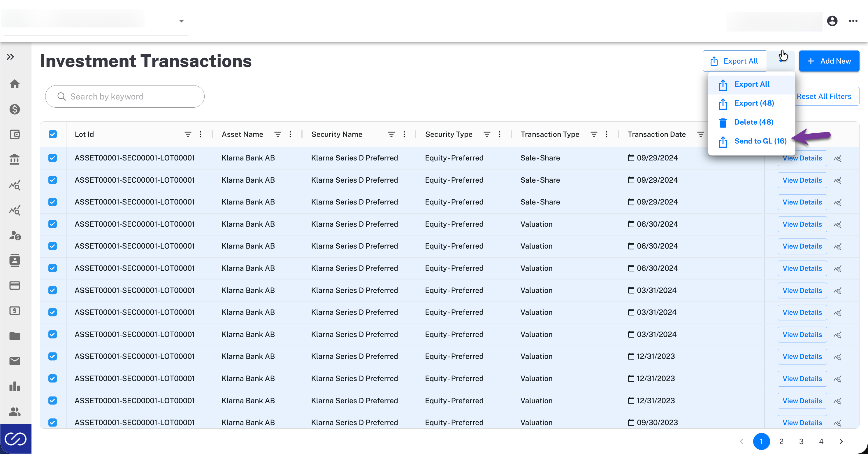Go to previous page arrow
The image size is (868, 454).
(x=741, y=441)
